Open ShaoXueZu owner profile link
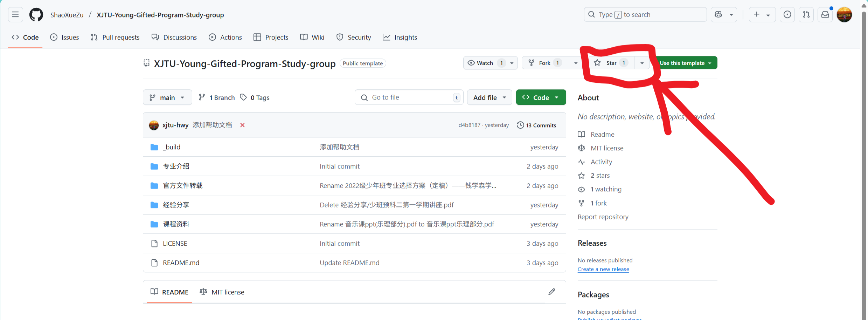The width and height of the screenshot is (868, 320). (67, 15)
